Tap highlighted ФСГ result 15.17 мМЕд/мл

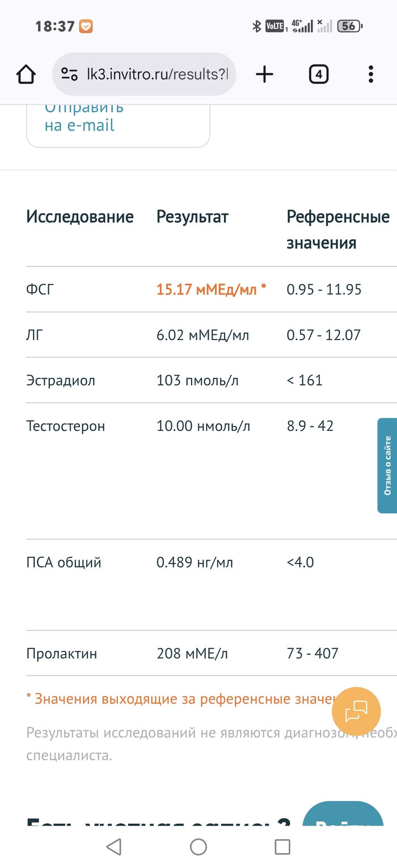[211, 290]
